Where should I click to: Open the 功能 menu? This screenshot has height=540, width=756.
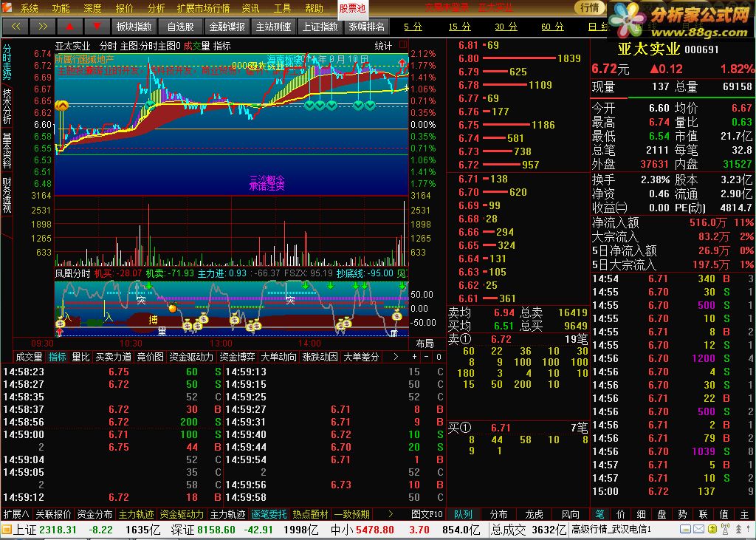click(x=61, y=8)
